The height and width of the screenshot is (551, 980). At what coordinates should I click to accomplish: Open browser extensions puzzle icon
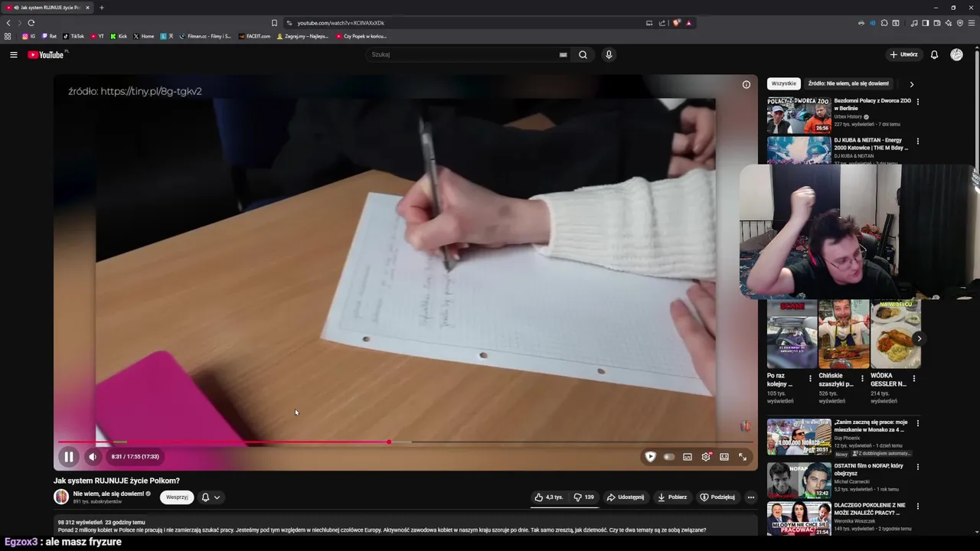884,23
